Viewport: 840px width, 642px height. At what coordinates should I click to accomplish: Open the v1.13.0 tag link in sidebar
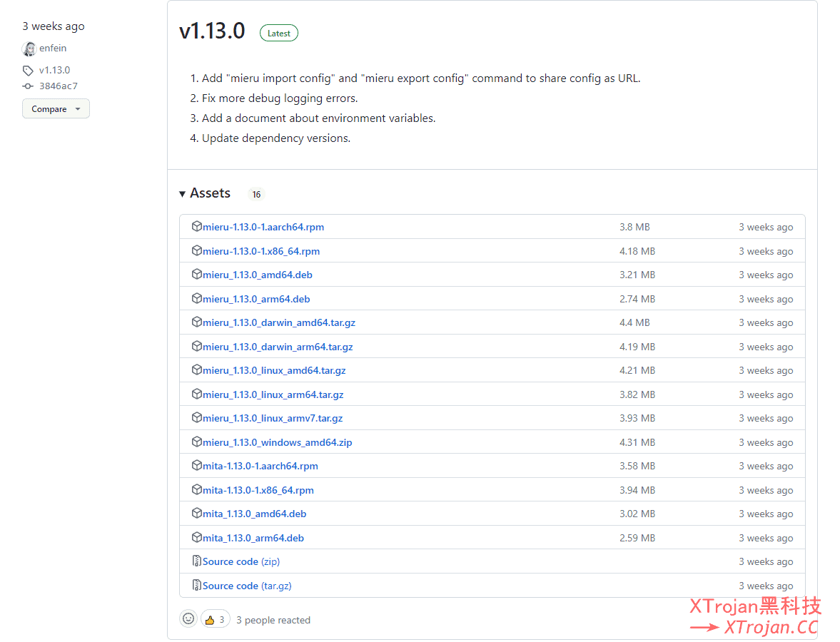(54, 70)
